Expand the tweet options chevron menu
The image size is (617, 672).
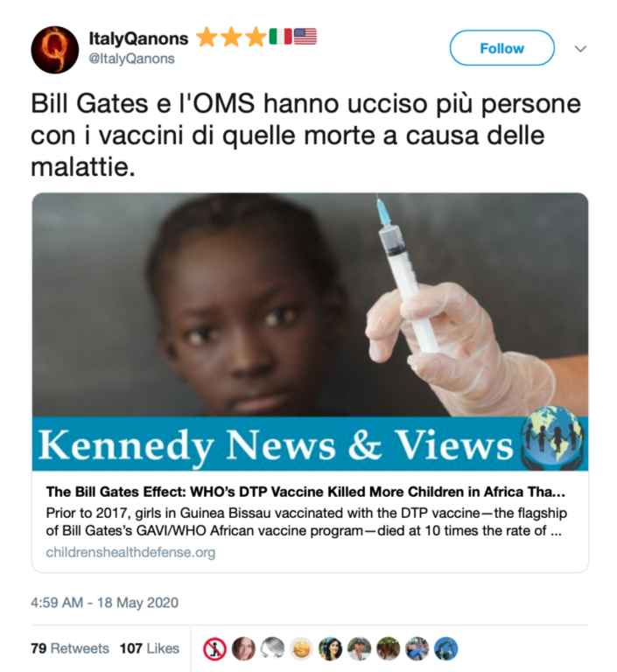(580, 48)
